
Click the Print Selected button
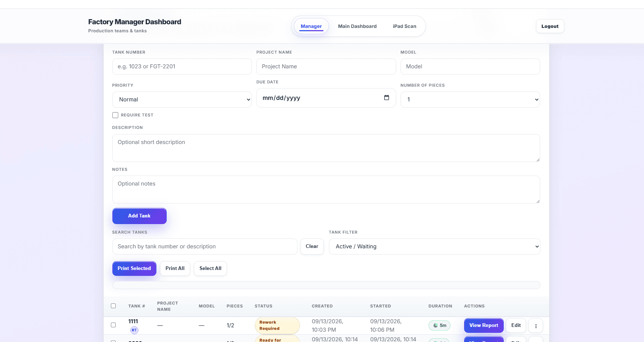[x=134, y=269]
